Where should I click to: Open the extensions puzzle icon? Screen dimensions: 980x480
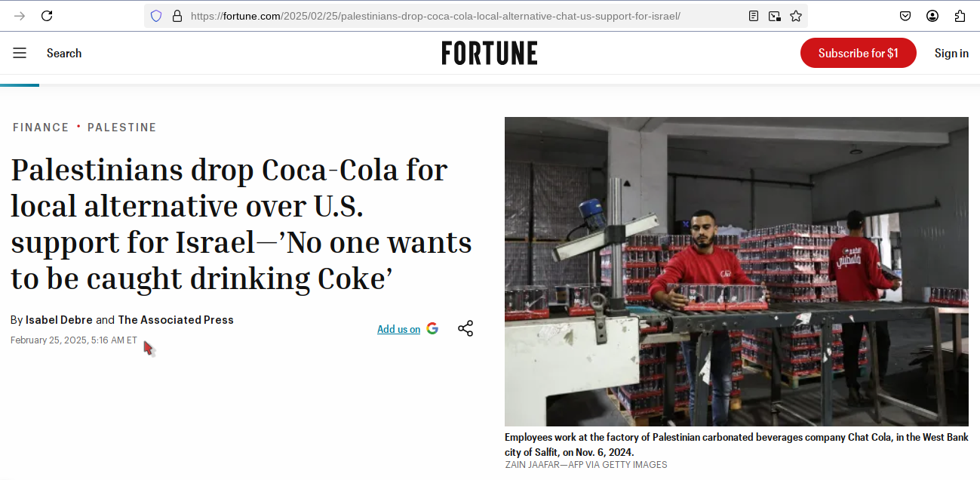click(960, 16)
